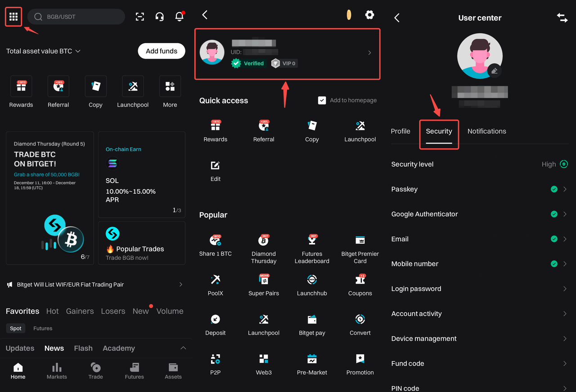Open P2P icon
The height and width of the screenshot is (392, 576).
click(216, 359)
